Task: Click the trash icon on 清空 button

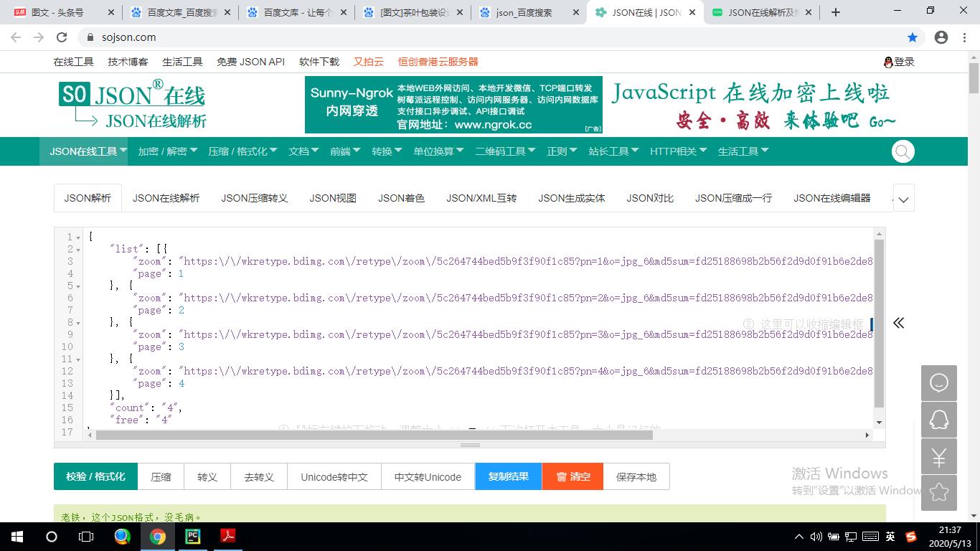Action: point(562,476)
